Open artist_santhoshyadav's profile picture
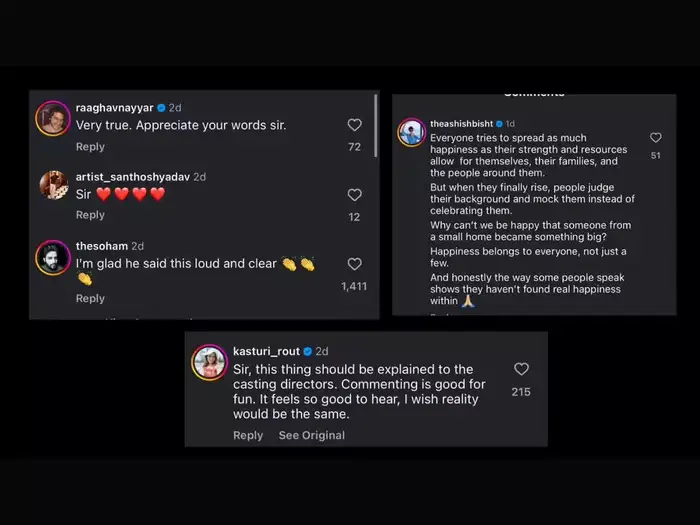The image size is (700, 525). click(53, 185)
